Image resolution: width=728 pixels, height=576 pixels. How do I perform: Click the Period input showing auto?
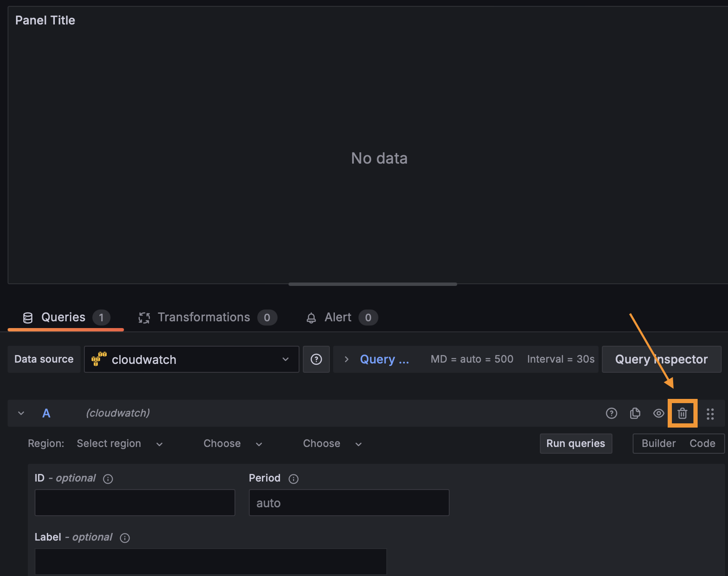[x=349, y=503]
